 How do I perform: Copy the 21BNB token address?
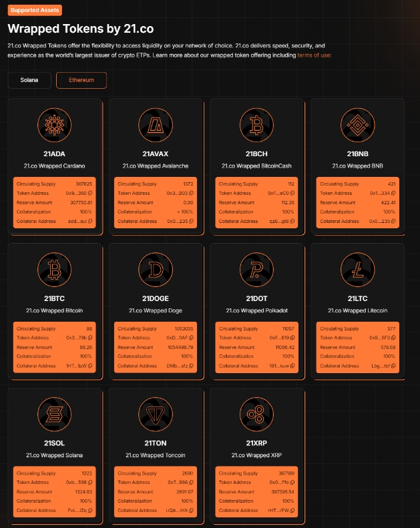pos(393,194)
